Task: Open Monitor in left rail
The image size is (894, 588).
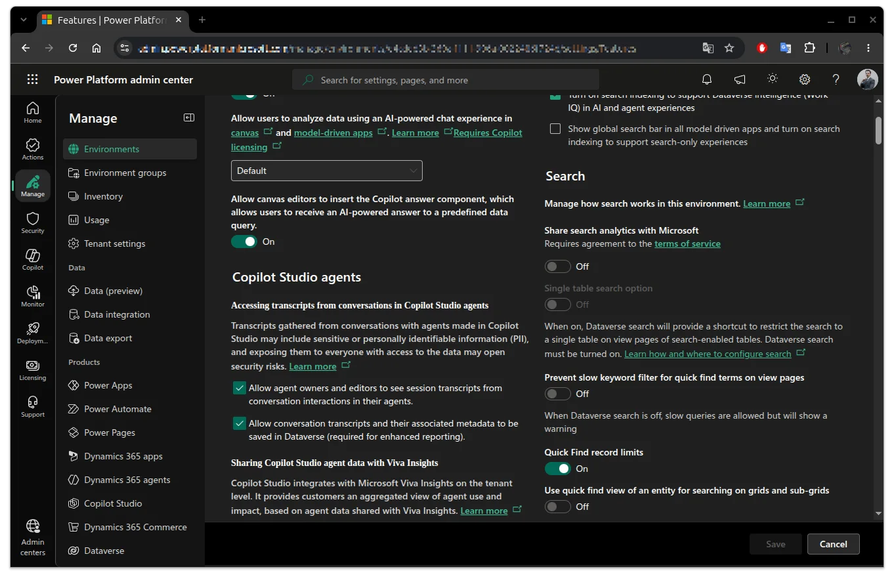Action: 33,297
